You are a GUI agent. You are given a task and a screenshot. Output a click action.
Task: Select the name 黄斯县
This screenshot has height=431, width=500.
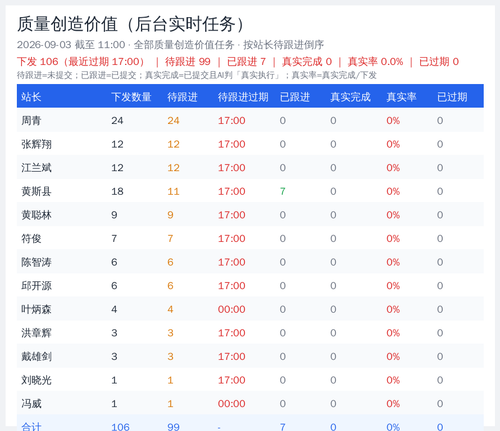(x=36, y=191)
